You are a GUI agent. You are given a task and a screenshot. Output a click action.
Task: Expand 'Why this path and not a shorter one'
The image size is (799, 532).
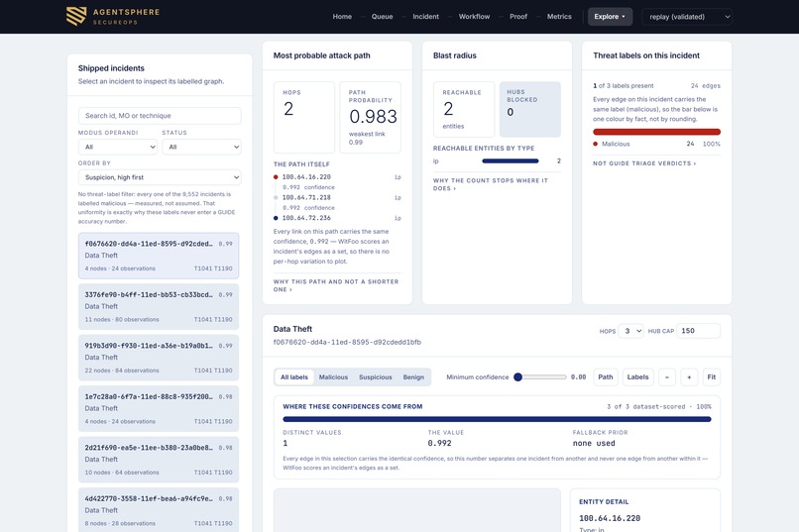click(336, 285)
